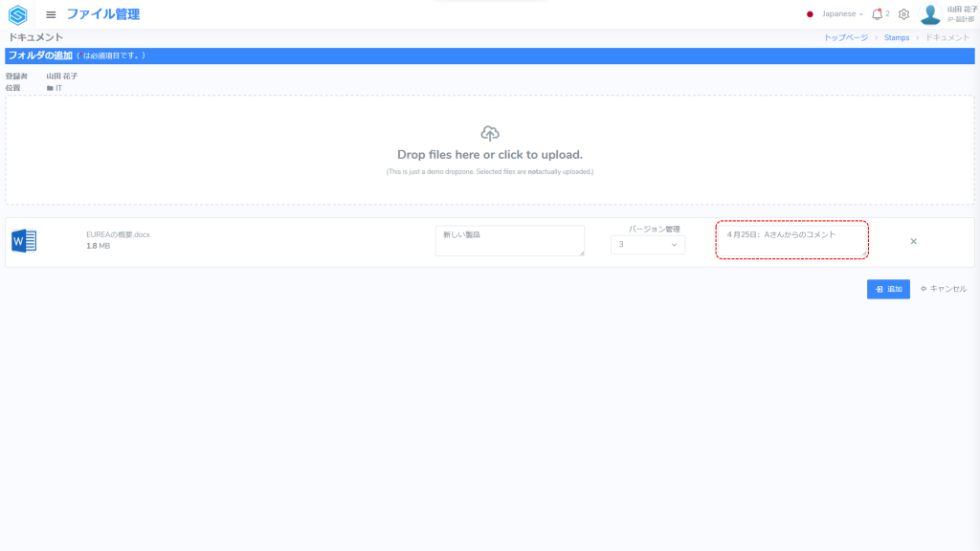Click the 4月25日 comment text box
This screenshot has height=551, width=980.
(791, 240)
